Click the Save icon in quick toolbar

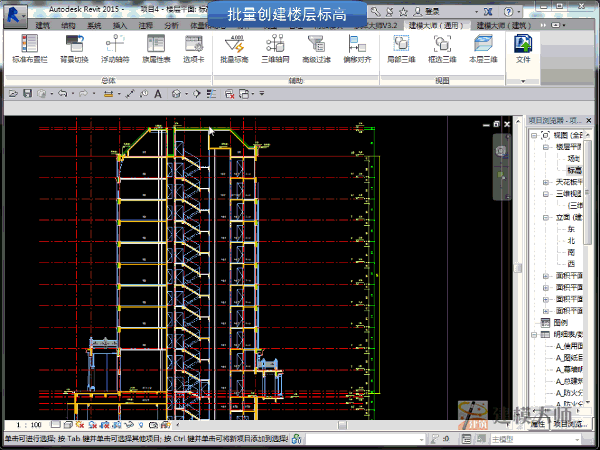tap(27, 93)
